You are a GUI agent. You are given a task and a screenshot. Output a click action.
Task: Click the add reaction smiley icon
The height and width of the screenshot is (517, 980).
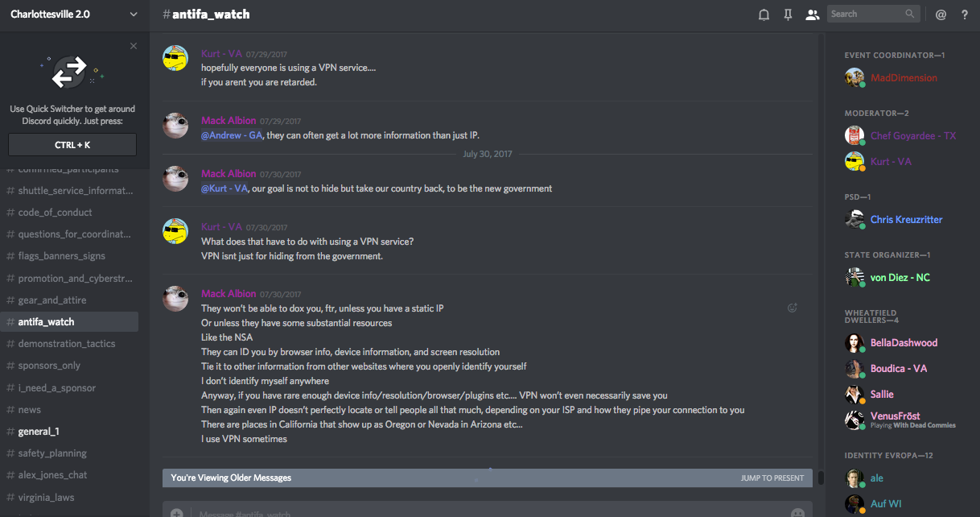click(x=793, y=308)
